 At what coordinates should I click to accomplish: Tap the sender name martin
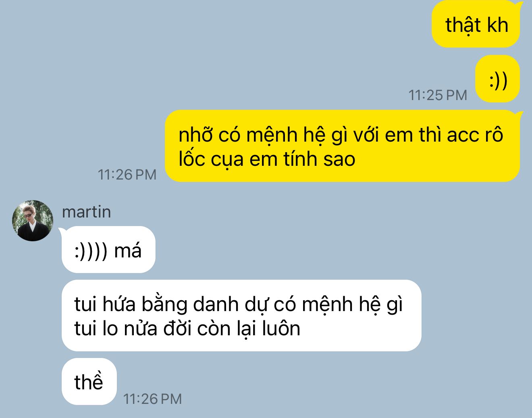pos(86,212)
